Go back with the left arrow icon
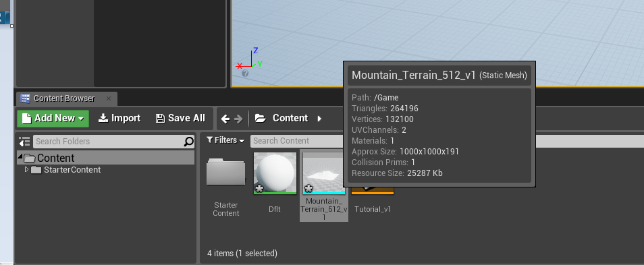 [x=225, y=119]
